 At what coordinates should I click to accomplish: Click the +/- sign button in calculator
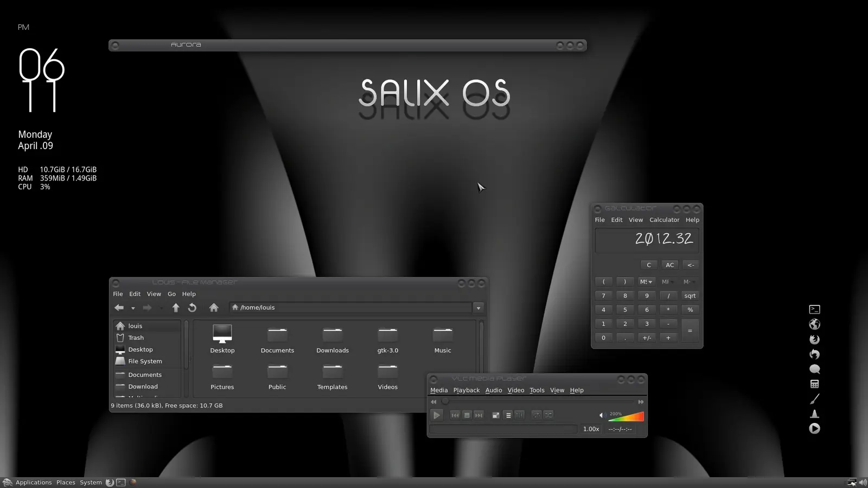pyautogui.click(x=647, y=338)
